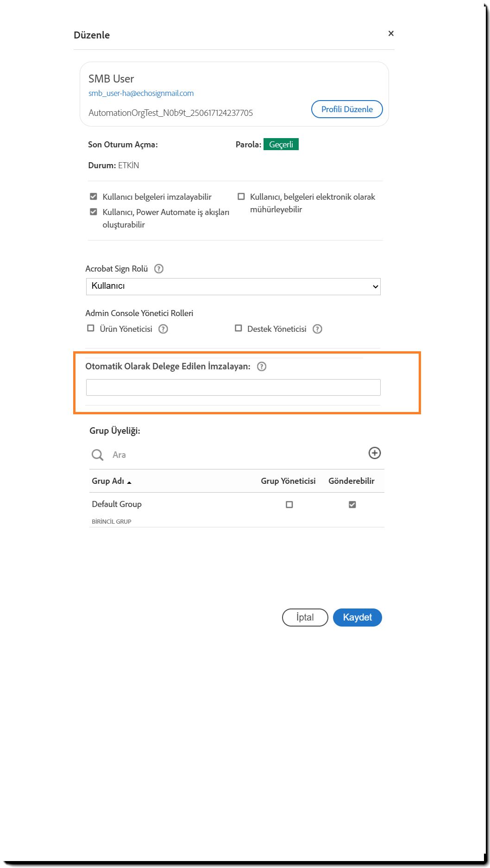
Task: Check the Ürün Yöneticisi role checkbox
Action: coord(91,328)
